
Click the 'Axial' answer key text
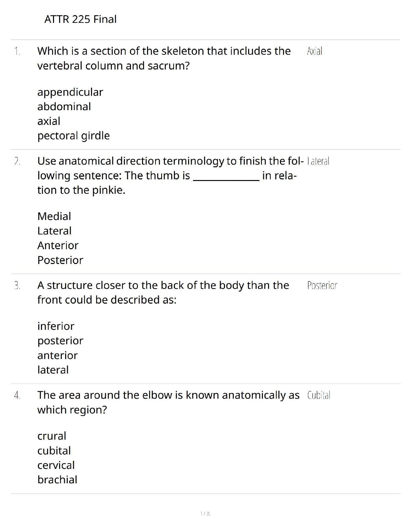coord(315,51)
